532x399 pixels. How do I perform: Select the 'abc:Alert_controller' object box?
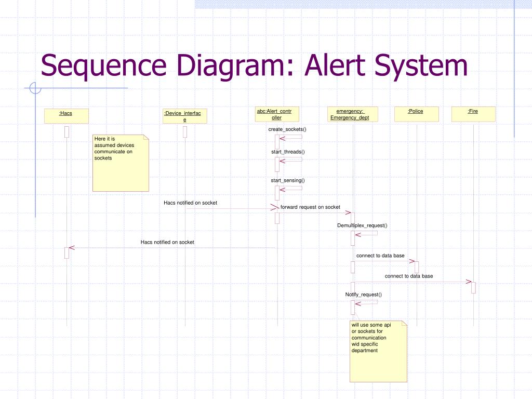coord(277,114)
